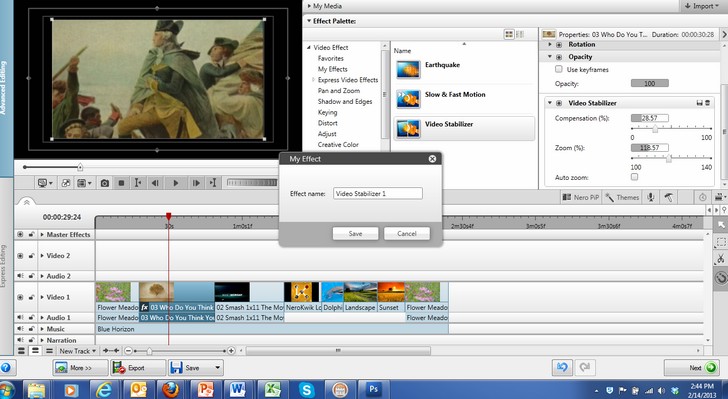Expand the Master Effects track
This screenshot has height=399, width=728.
(x=42, y=235)
